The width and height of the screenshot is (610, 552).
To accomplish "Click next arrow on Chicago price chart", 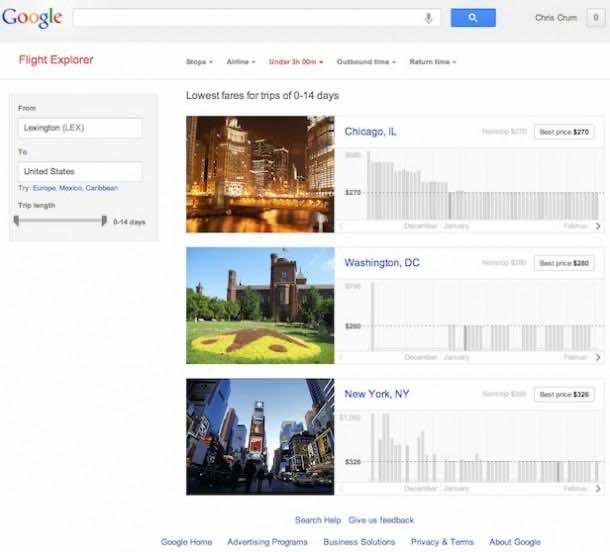I will coord(598,226).
